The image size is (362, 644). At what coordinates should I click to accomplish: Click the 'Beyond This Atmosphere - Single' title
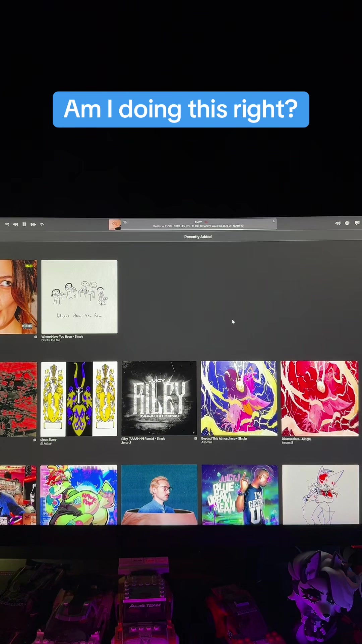(224, 438)
